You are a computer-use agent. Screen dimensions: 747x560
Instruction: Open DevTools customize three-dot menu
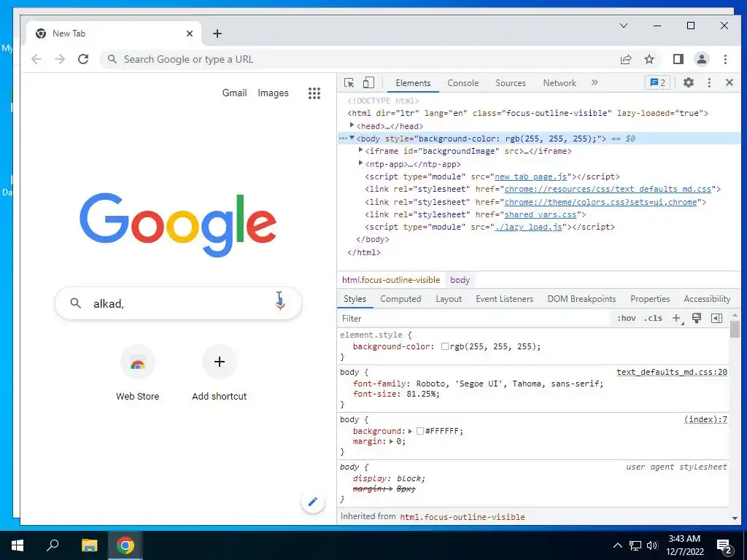[x=709, y=83]
